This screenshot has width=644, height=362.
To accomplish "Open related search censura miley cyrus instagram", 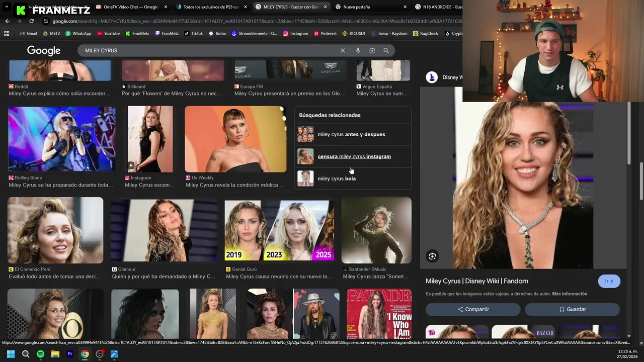I will click(x=353, y=156).
